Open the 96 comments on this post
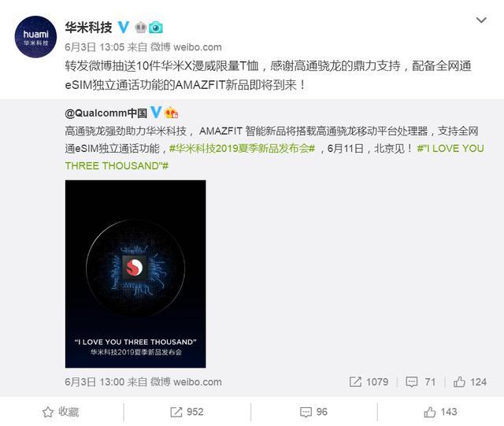504x426 pixels. 313,412
